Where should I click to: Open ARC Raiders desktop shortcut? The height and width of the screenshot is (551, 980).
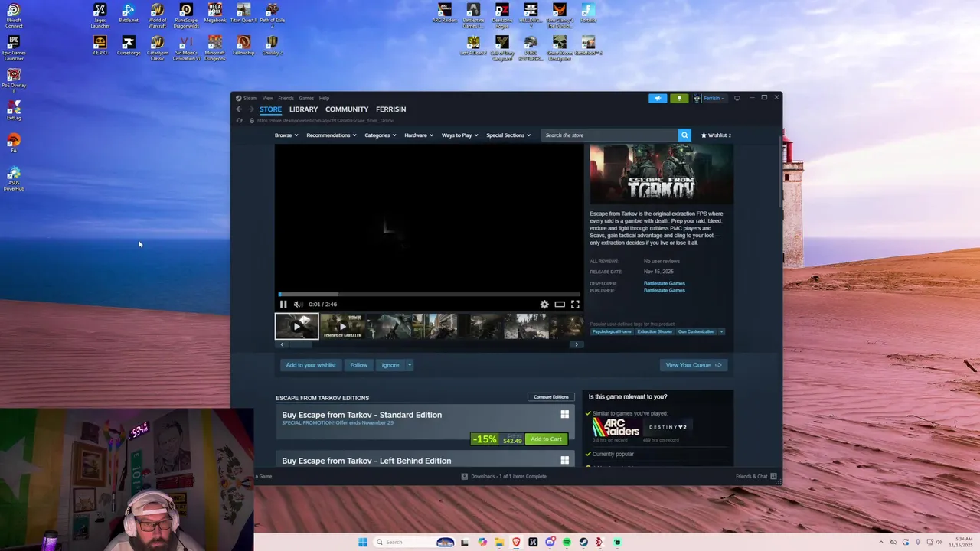[445, 14]
